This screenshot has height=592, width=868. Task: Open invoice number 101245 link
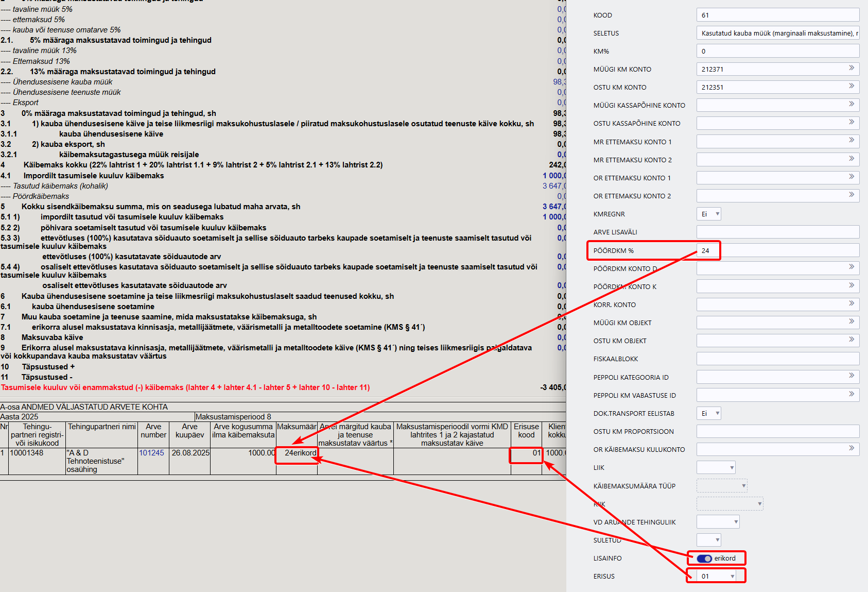pos(151,453)
